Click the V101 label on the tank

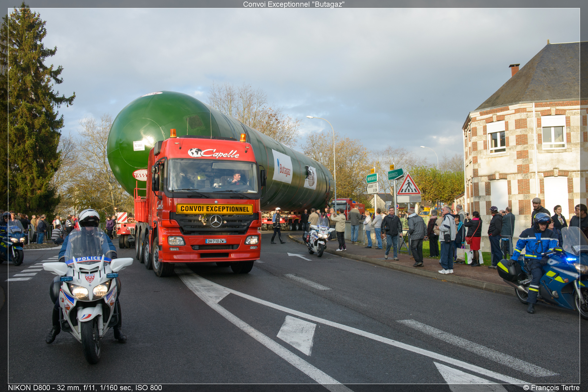(139, 146)
